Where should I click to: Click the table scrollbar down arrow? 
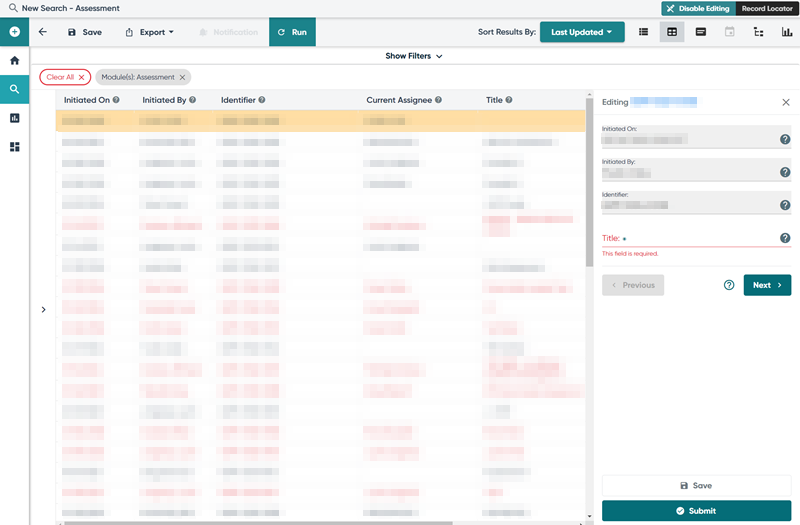pyautogui.click(x=589, y=516)
